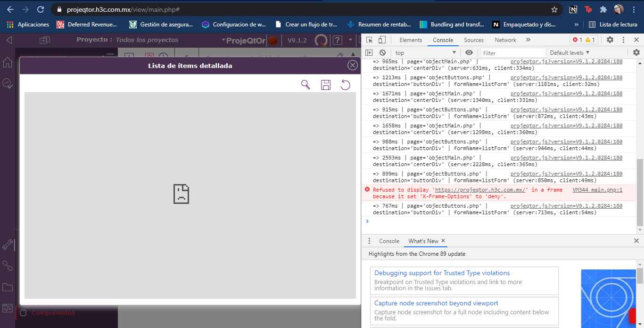Open the DevTools settings gear

[610, 40]
